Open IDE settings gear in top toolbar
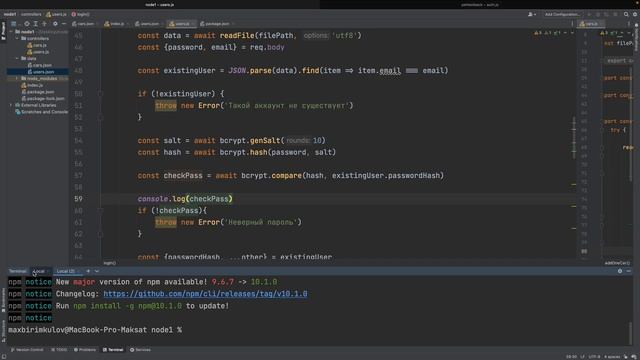The image size is (640, 360). click(x=635, y=14)
